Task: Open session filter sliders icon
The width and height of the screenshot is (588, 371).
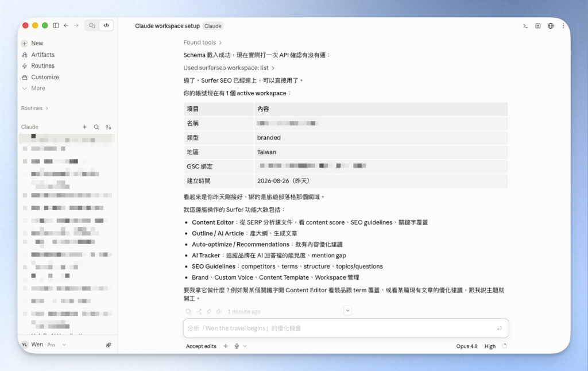Action: pos(109,127)
